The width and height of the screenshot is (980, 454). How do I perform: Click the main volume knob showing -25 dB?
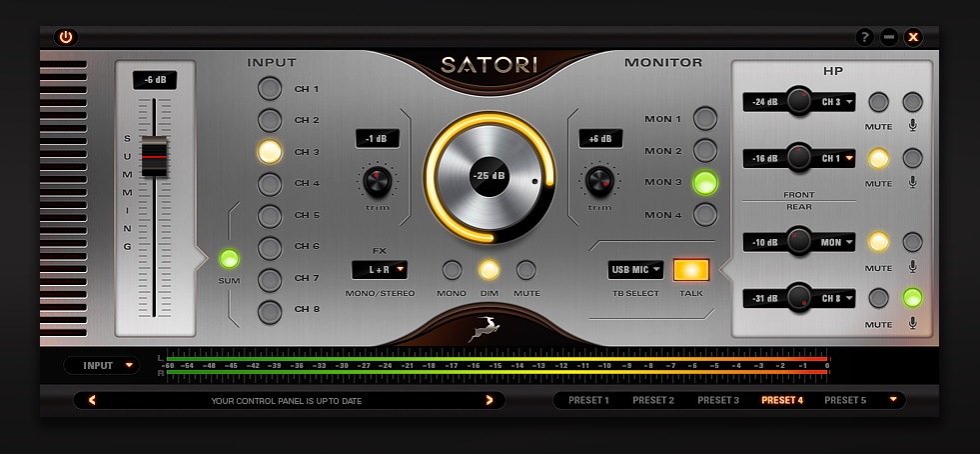coord(489,176)
